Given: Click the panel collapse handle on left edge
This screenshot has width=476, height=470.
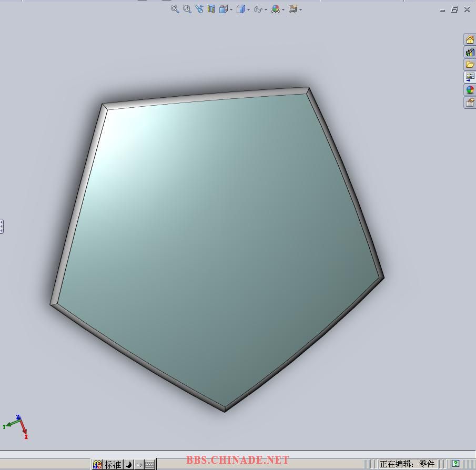Looking at the screenshot, I should click(2, 227).
